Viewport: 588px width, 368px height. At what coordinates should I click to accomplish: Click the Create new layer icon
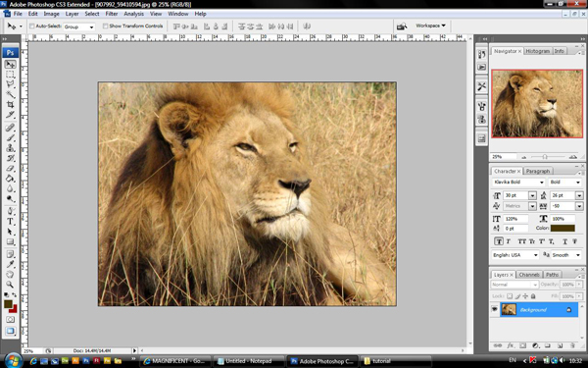click(x=560, y=345)
